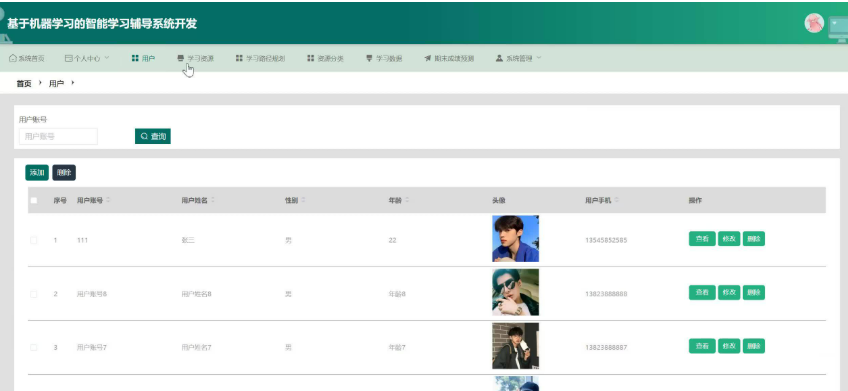Click age value 22
The width and height of the screenshot is (848, 391).
(x=392, y=240)
